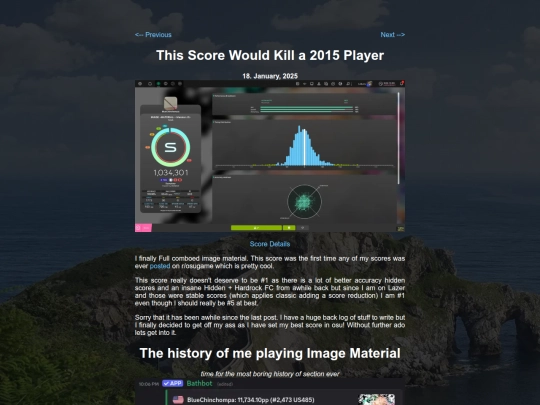
Task: Click the 'This Score Would Kill a 2015 Player' title
Action: pyautogui.click(x=270, y=55)
